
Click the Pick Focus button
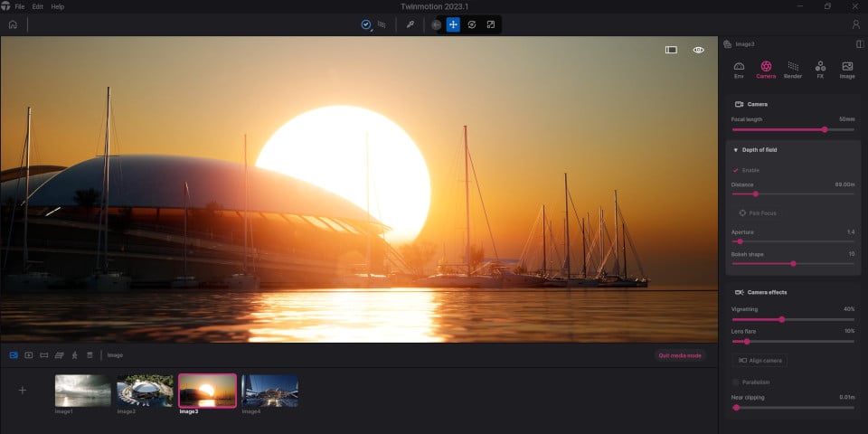tap(758, 212)
